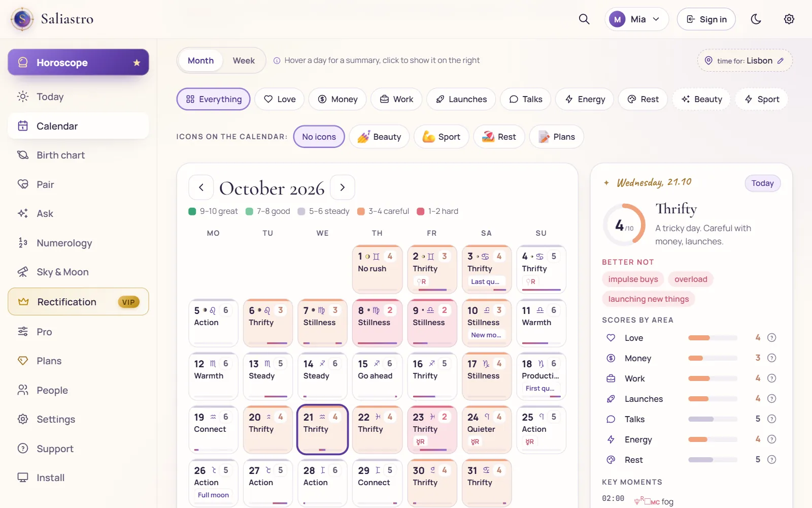Open the help icon for Money score
The height and width of the screenshot is (508, 812).
pos(772,358)
